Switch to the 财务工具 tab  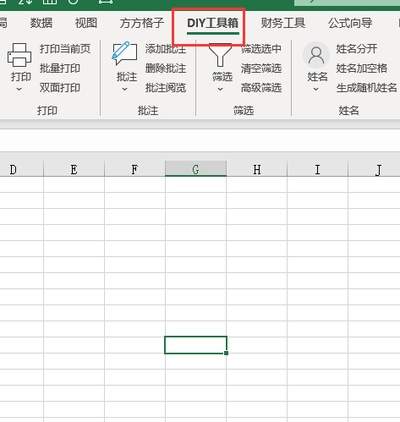point(283,23)
